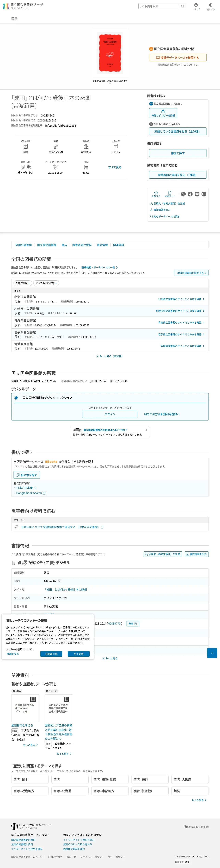Click 必要最小限 cookie button
This screenshot has width=220, height=868.
51,654
